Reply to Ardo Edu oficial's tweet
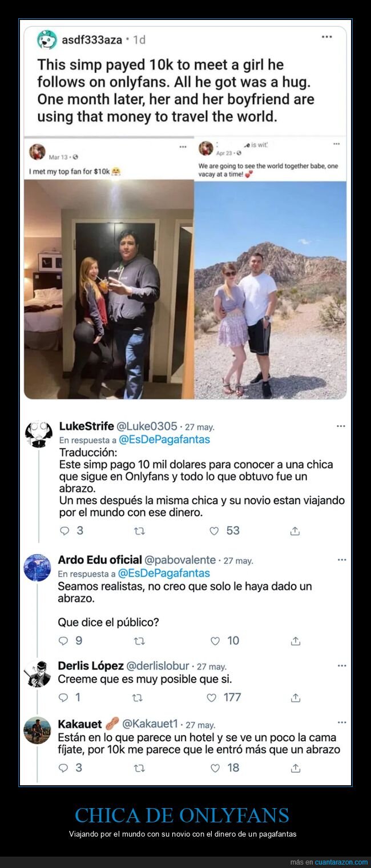The width and height of the screenshot is (371, 868). (64, 641)
